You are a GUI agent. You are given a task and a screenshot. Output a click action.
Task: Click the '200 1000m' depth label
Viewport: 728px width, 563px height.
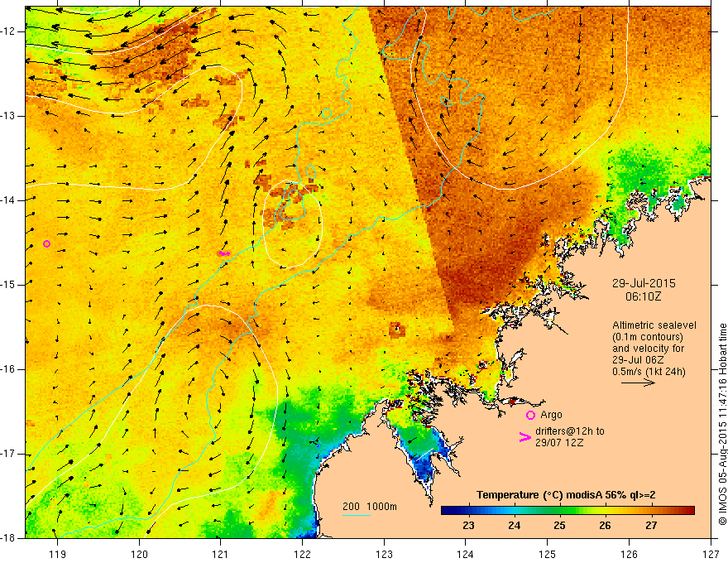370,507
